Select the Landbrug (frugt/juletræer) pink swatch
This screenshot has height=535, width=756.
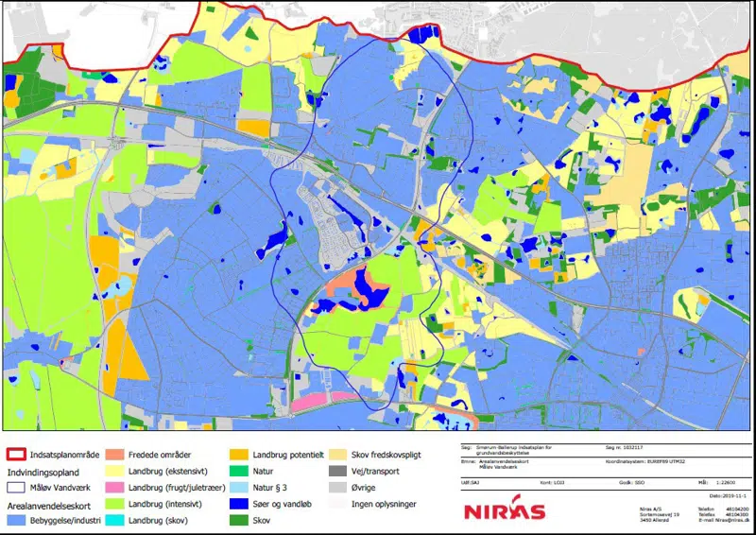116,487
